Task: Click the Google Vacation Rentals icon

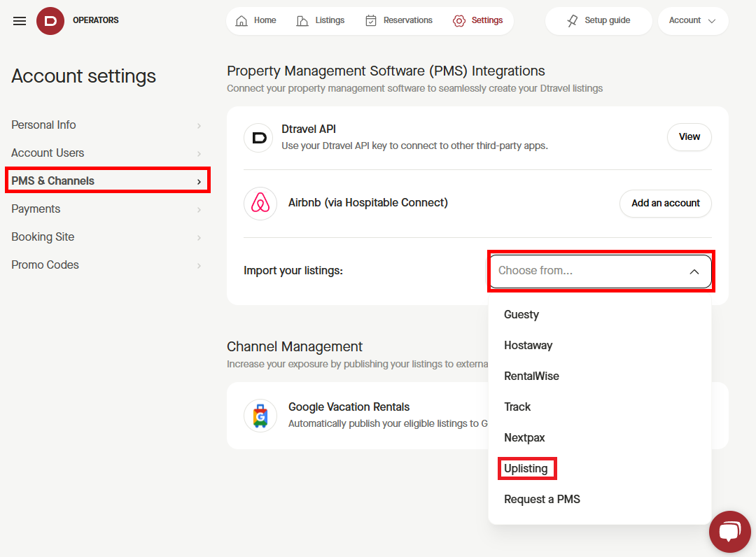Action: coord(260,416)
